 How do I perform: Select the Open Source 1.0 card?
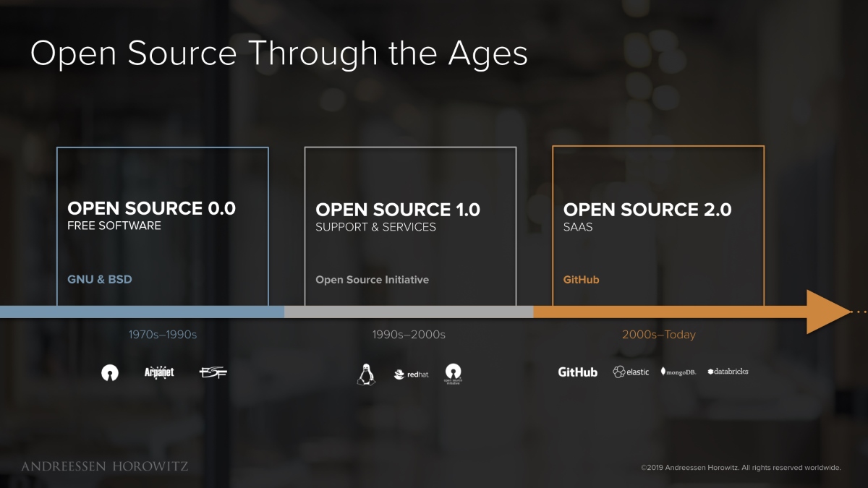click(410, 226)
